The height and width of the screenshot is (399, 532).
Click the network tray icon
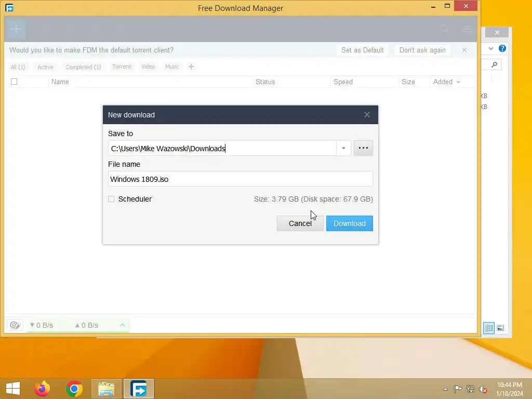point(470,389)
